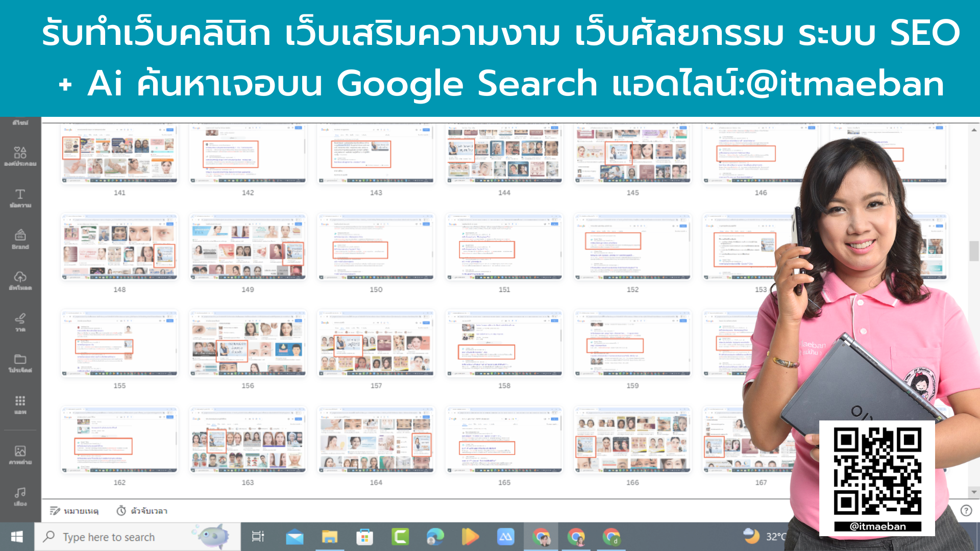Open help via the question mark button
980x551 pixels.
coord(966,510)
